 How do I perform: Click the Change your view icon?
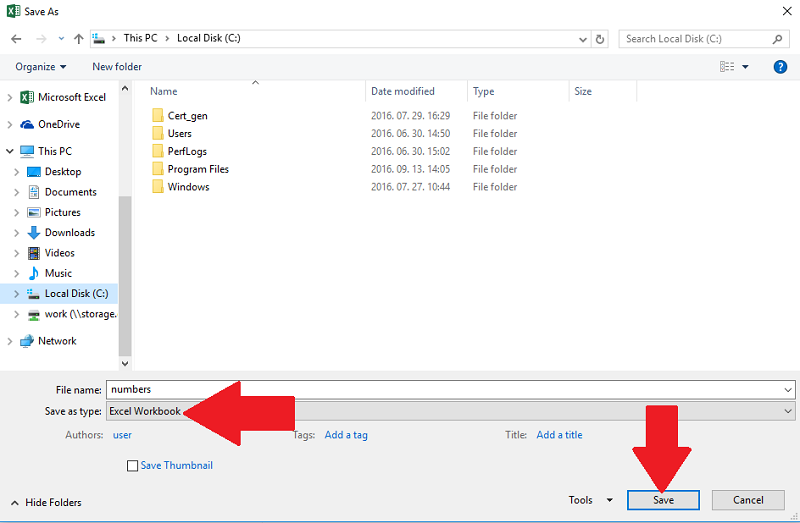coord(727,67)
